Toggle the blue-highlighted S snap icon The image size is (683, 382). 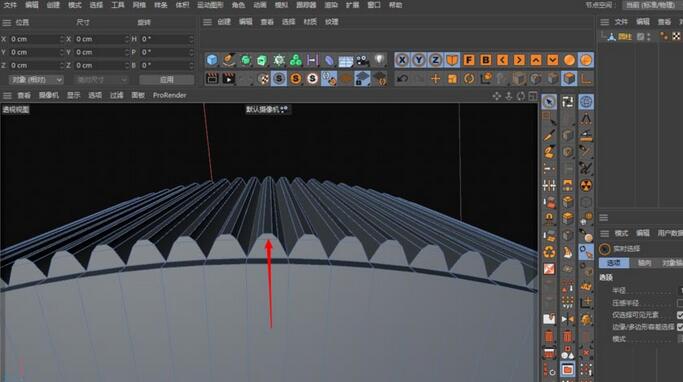point(279,78)
